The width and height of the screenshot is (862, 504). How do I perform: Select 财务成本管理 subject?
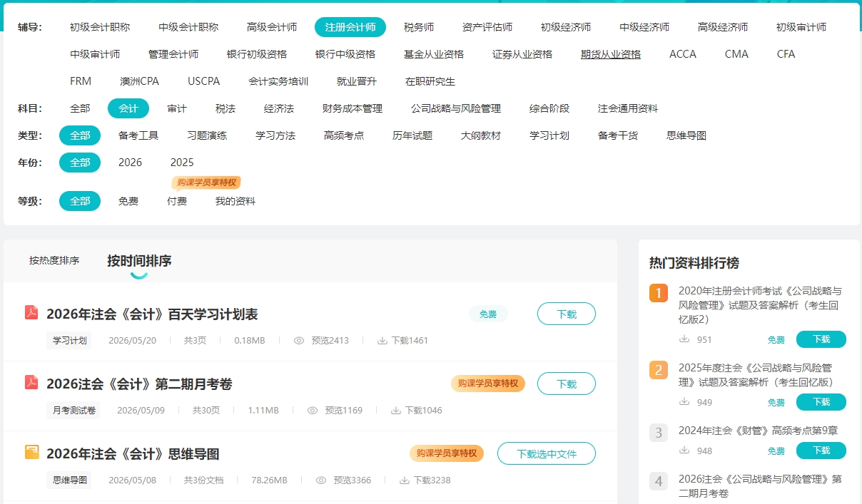tap(353, 108)
